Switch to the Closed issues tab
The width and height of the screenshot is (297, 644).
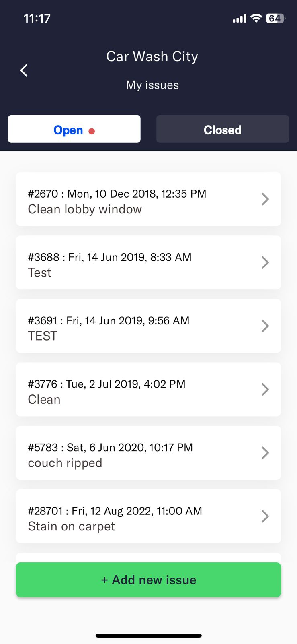tap(222, 129)
